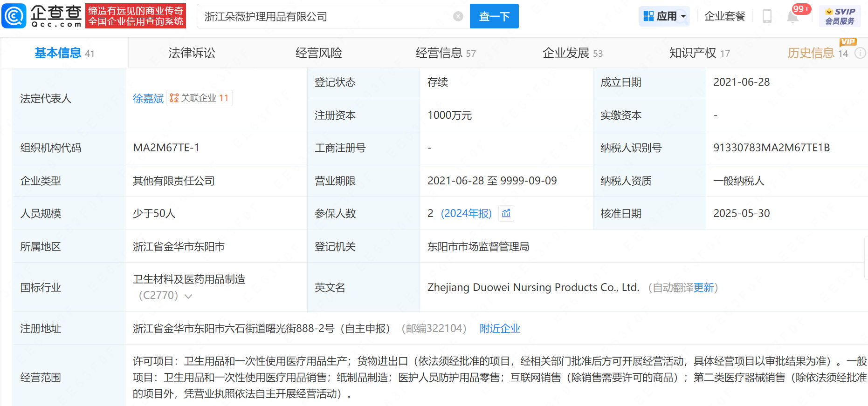868x406 pixels.
Task: Select registration status 存续 value
Action: pyautogui.click(x=438, y=82)
